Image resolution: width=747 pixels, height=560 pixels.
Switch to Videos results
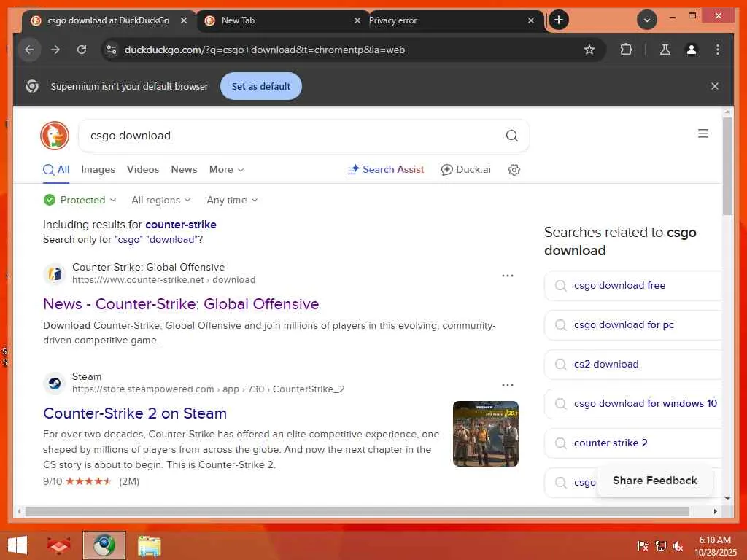(143, 169)
